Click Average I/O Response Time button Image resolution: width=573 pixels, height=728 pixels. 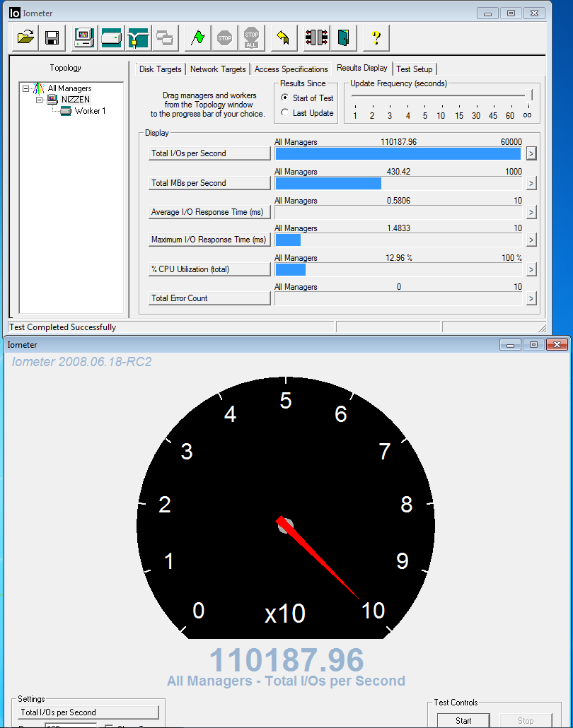(209, 212)
